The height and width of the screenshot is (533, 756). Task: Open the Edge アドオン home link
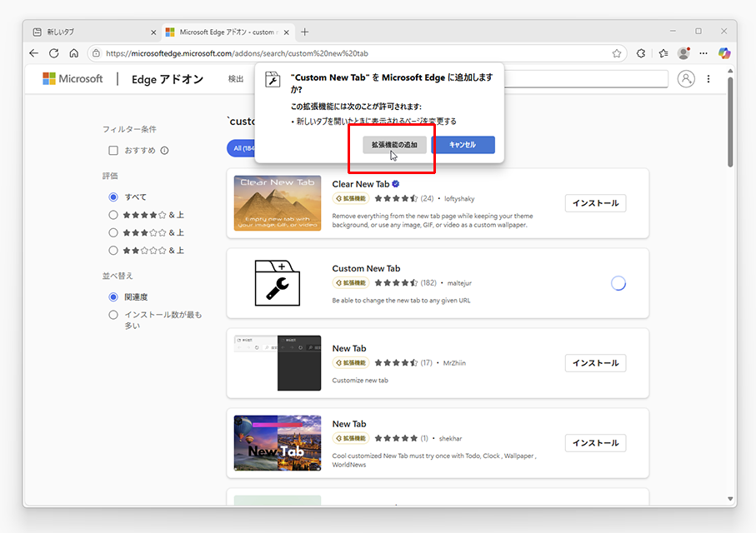click(168, 79)
